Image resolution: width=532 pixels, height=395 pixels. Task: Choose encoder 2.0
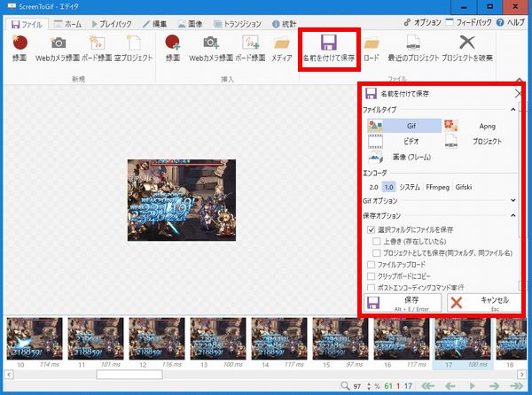pyautogui.click(x=373, y=187)
